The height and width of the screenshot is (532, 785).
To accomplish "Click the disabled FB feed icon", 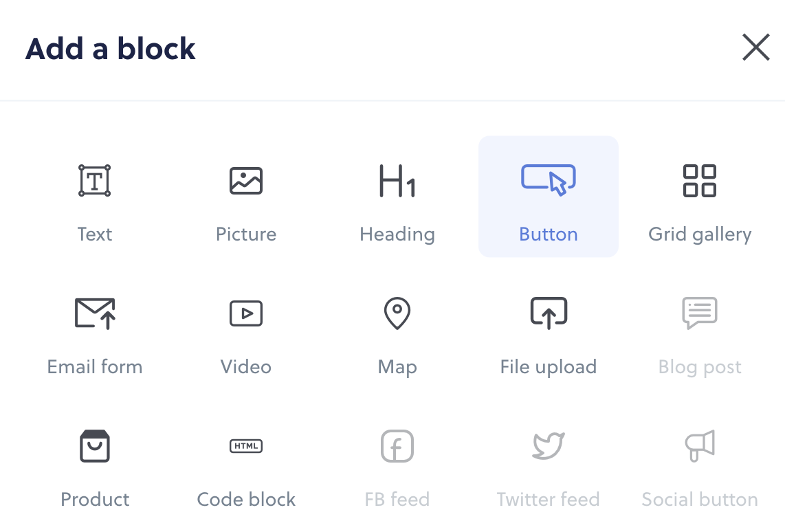I will [397, 445].
